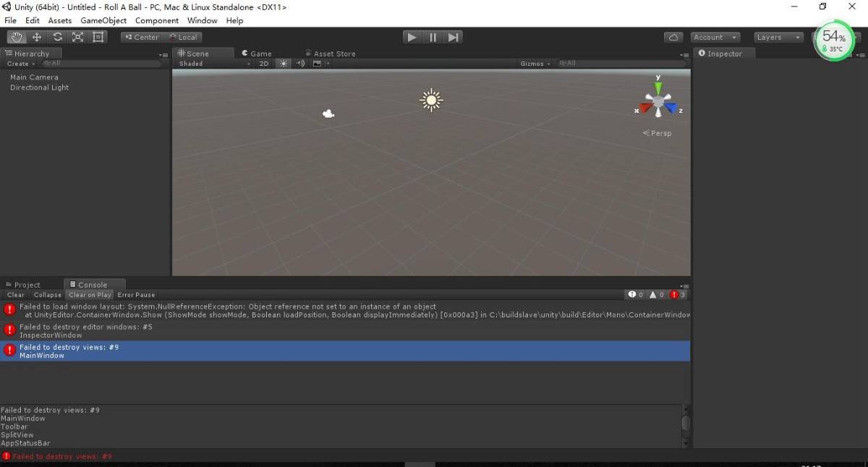Toggle the console info message filter

pos(636,295)
